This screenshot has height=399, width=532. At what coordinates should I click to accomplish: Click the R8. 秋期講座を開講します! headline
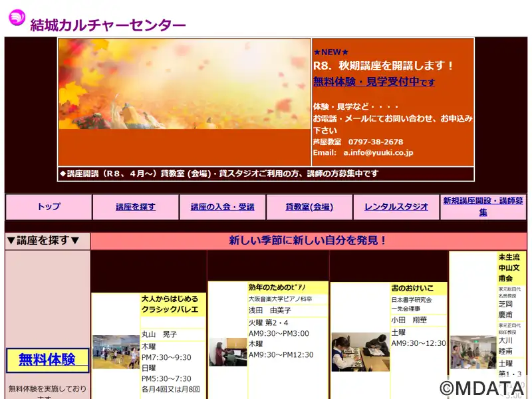[x=384, y=65]
